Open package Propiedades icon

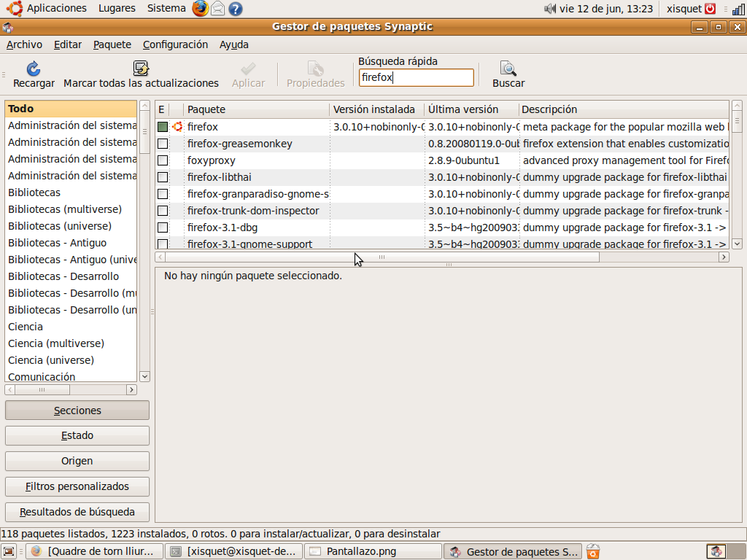[x=315, y=69]
